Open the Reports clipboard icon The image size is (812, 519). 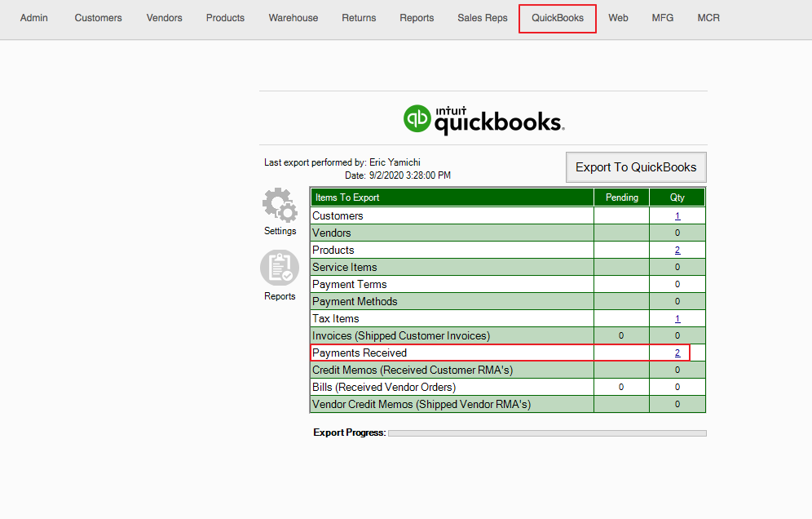coord(280,268)
